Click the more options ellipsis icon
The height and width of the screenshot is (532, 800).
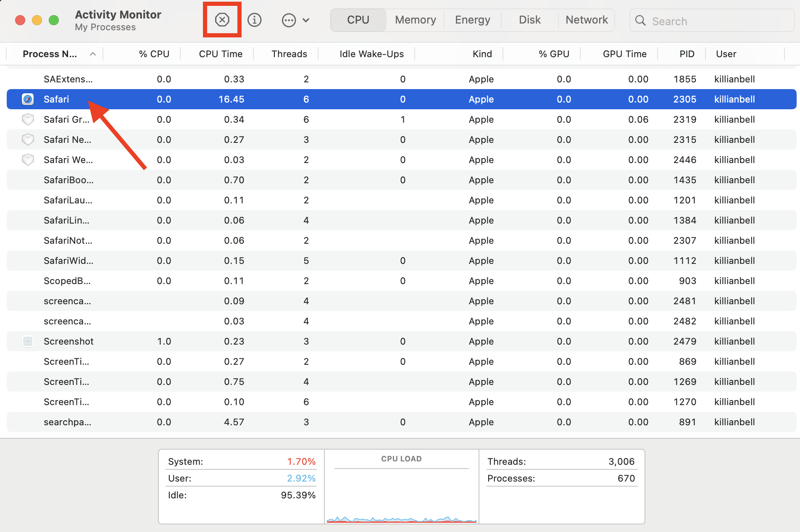click(x=289, y=20)
